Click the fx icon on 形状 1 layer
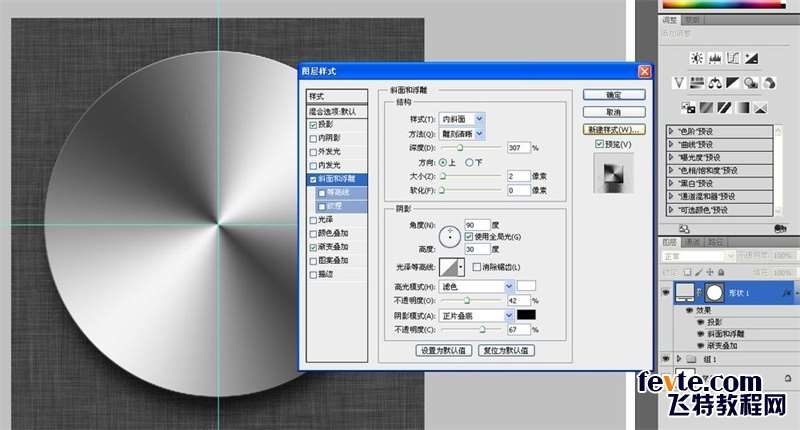 pyautogui.click(x=786, y=293)
